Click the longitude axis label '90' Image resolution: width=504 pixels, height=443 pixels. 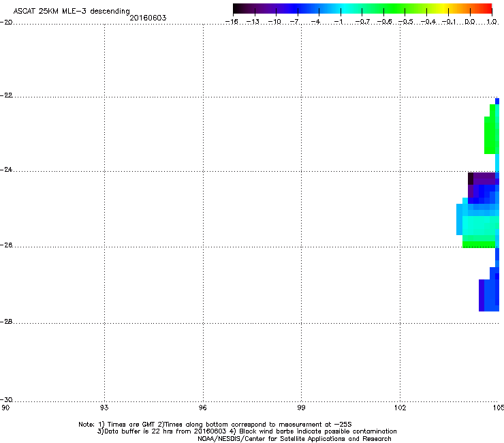5,408
